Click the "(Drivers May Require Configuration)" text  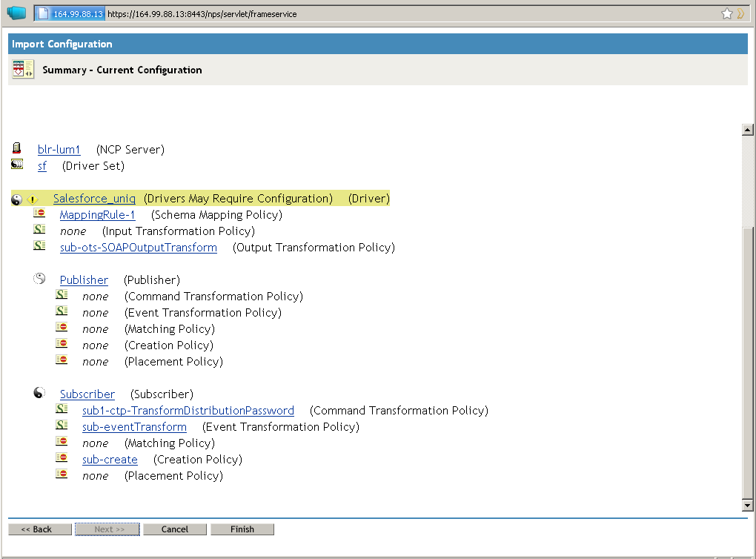pos(238,199)
